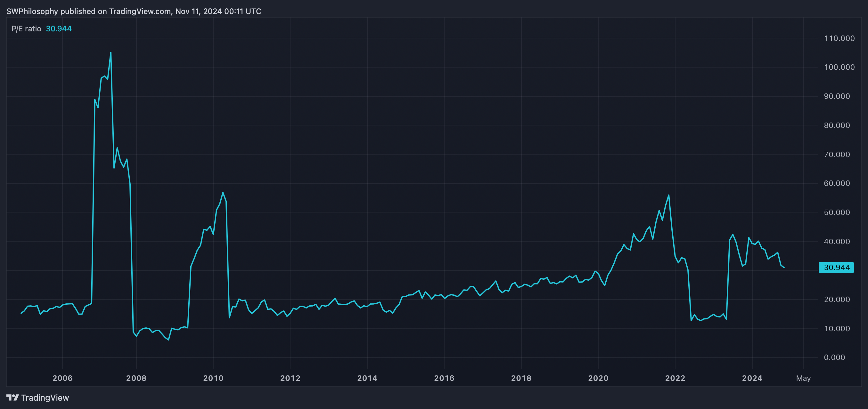The width and height of the screenshot is (868, 409).
Task: Click the May label on time axis
Action: pyautogui.click(x=803, y=378)
